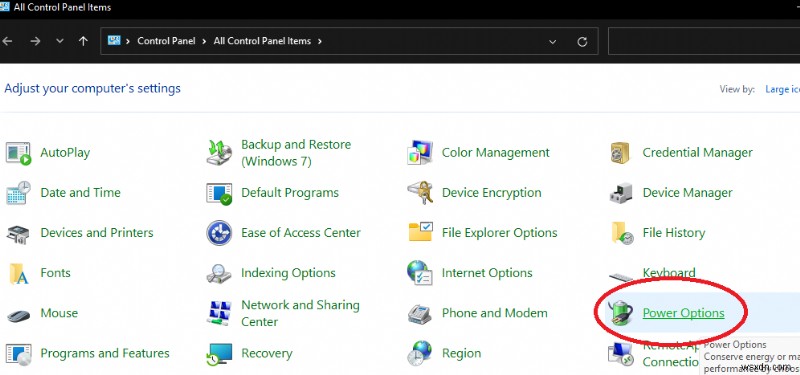Open the Ease of Access Center link
800x375 pixels.
click(x=301, y=233)
